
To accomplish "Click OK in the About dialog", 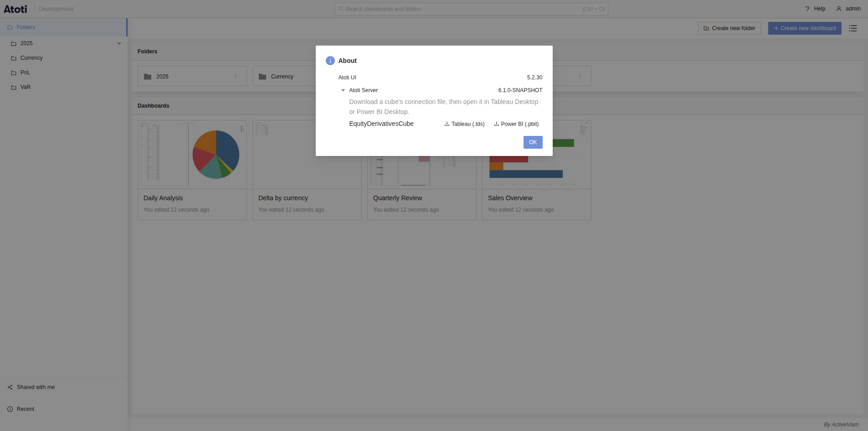I will click(533, 142).
